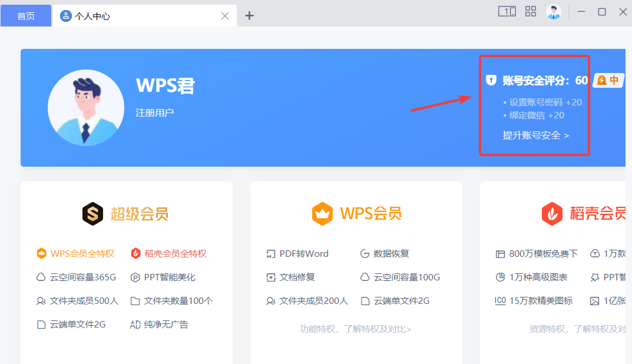Click the chart icon beside 1万种高级图表
This screenshot has width=632, height=364.
[x=500, y=277]
